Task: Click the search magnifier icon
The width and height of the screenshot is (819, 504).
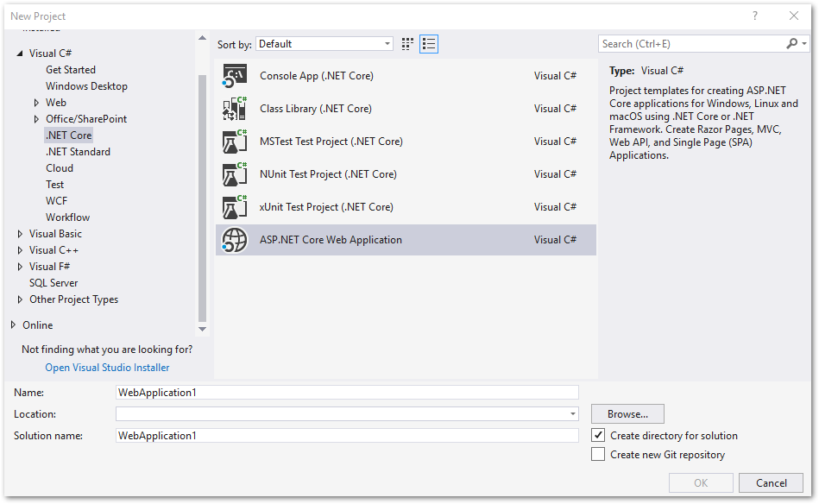Action: tap(791, 44)
